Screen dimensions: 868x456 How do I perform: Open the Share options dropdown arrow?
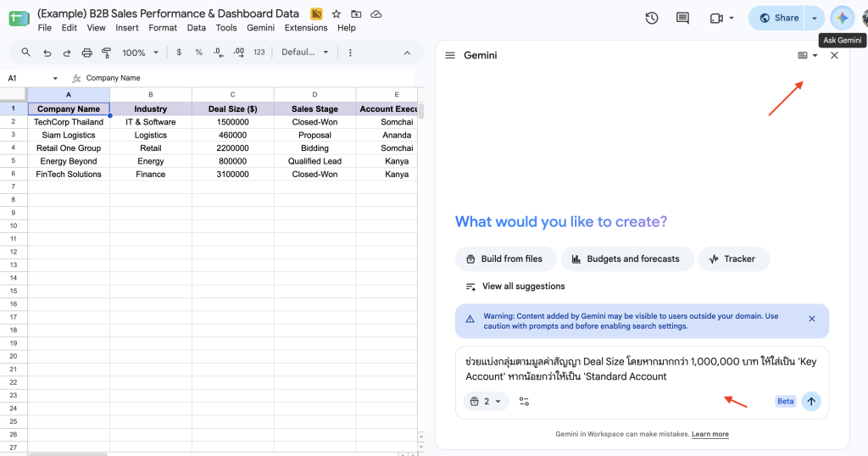(815, 19)
